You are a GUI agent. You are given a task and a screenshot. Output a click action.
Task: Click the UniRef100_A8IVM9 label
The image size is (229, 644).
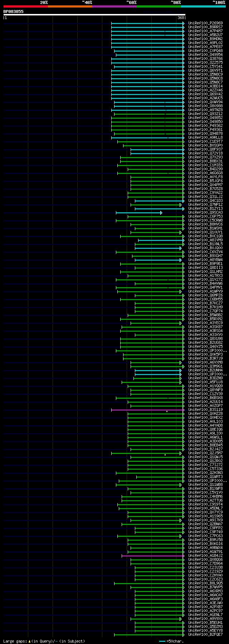coord(205,240)
